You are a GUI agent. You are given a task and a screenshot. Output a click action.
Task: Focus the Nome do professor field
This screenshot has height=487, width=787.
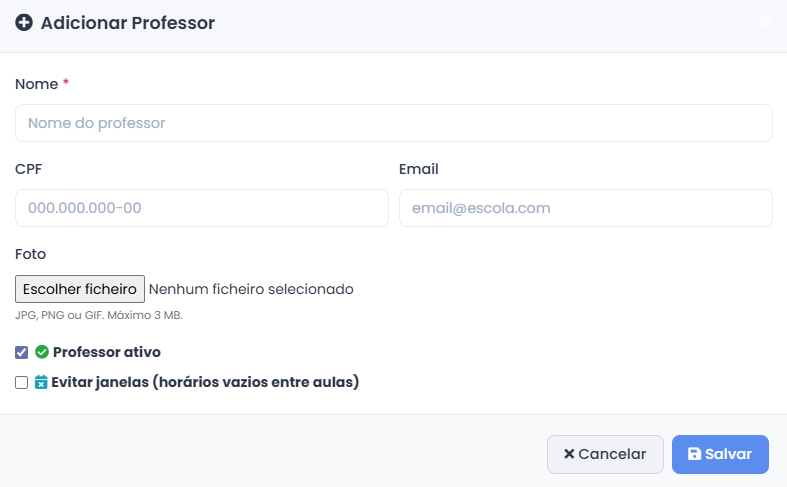pos(394,123)
